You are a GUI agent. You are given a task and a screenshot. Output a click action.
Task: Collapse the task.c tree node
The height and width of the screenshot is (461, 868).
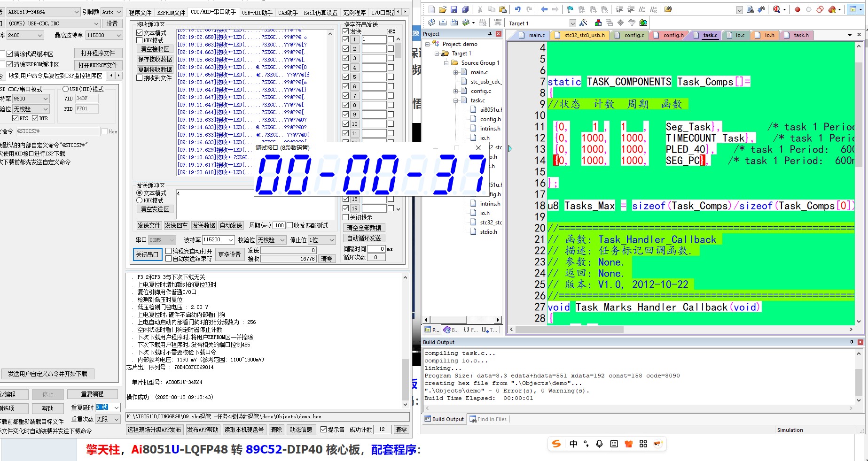(455, 100)
